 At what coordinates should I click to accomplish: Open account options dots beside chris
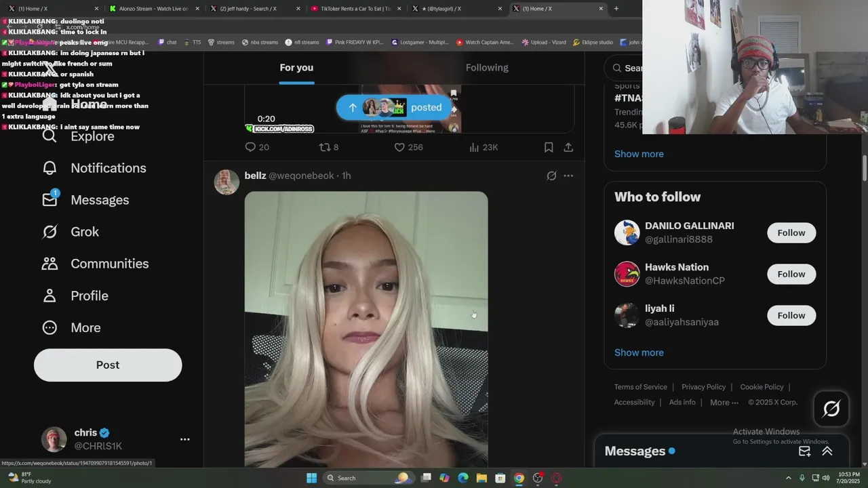184,439
